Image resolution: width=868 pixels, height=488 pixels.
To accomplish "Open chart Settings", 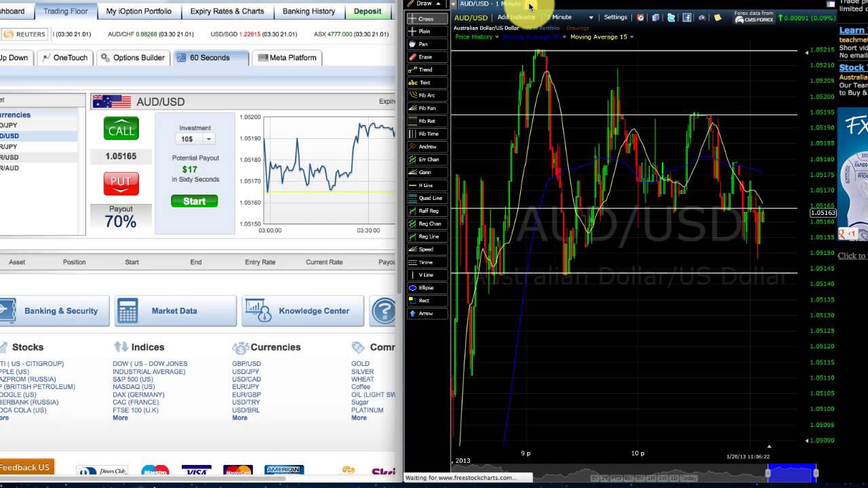I will (616, 17).
